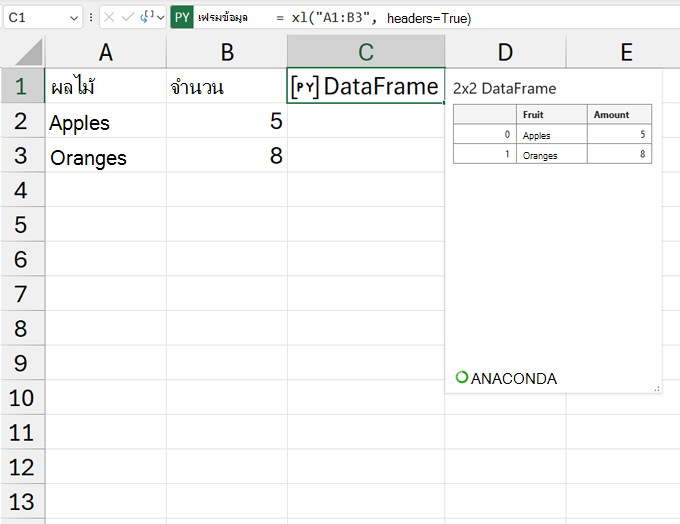Select row 12 header

point(23,467)
